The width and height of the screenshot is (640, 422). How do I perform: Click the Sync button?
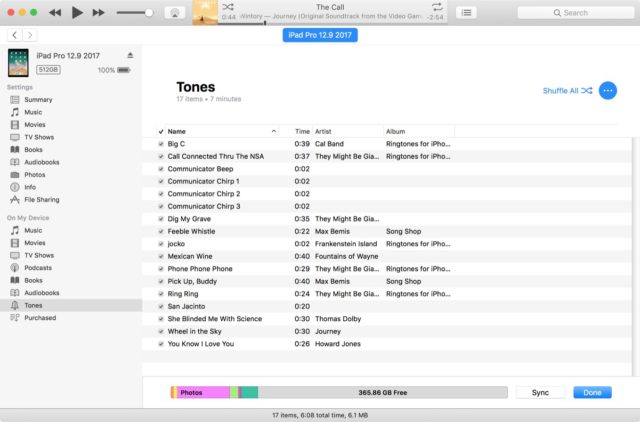(x=540, y=392)
